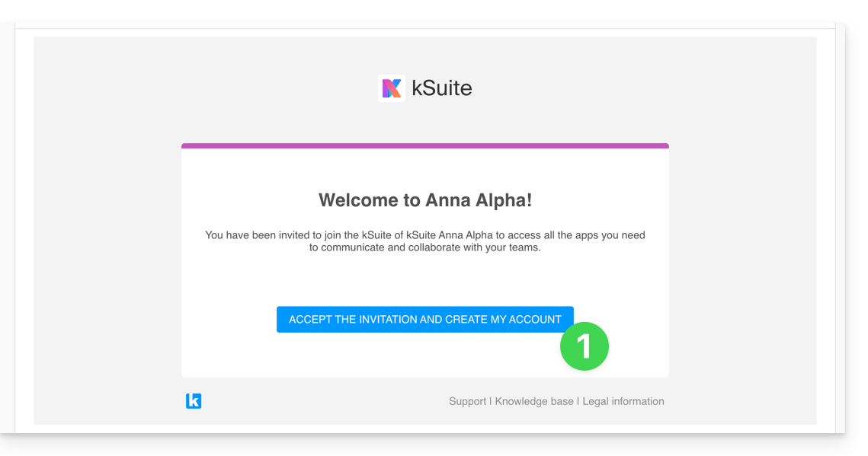Click the separator before Legal information
Screen dimensions: 868x456
coord(578,401)
